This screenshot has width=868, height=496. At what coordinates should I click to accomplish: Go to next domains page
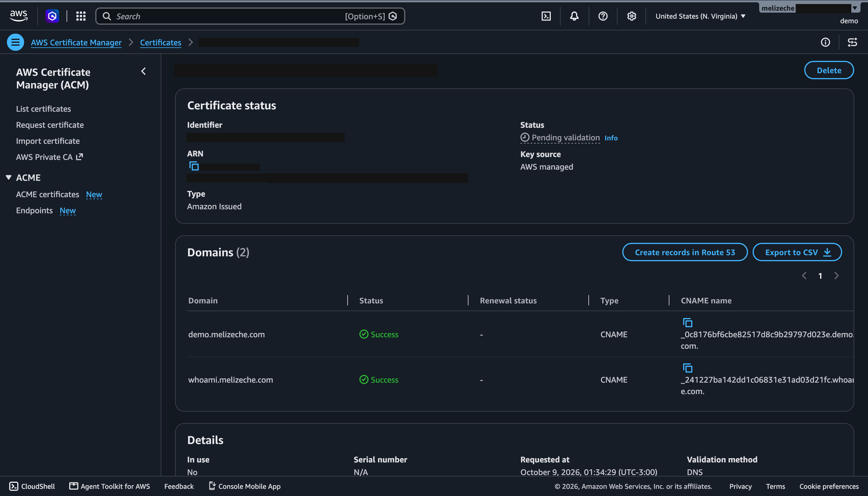(836, 276)
